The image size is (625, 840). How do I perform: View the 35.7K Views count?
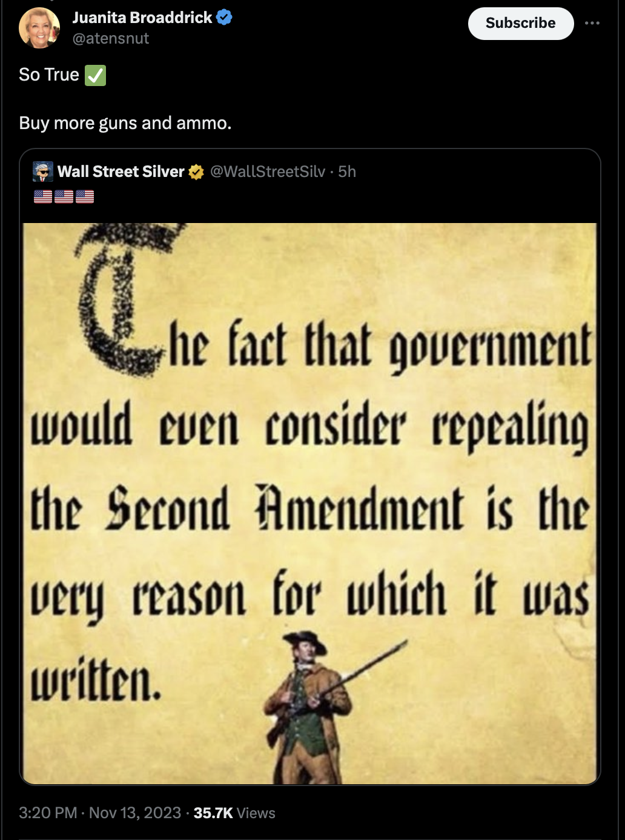point(234,813)
